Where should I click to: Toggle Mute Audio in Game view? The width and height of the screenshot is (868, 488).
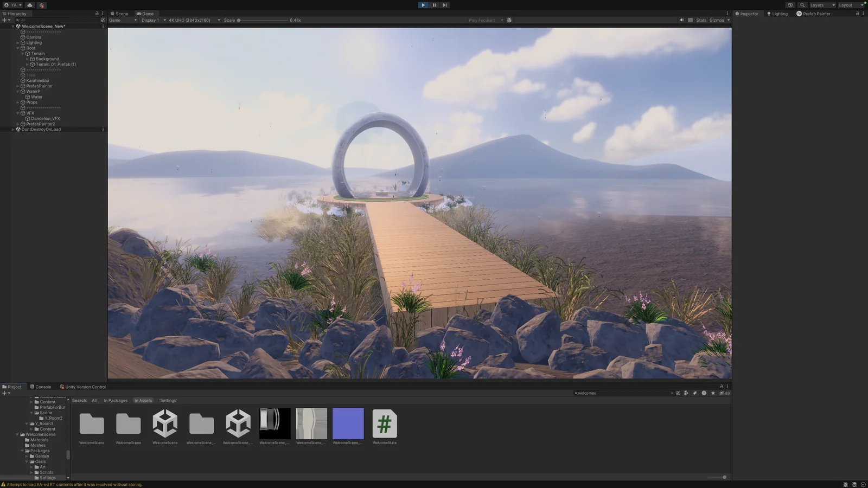[x=682, y=20]
